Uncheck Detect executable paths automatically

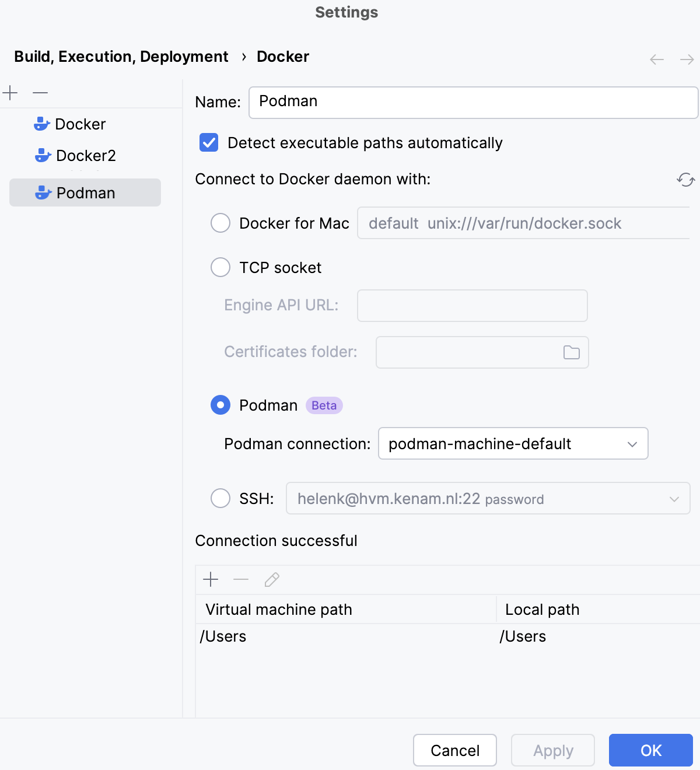pos(209,143)
